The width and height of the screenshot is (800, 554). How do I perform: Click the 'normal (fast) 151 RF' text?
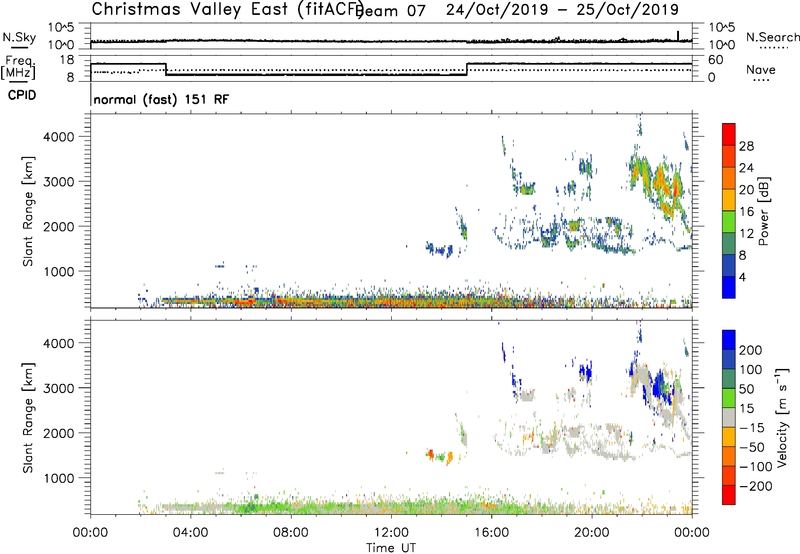point(161,99)
